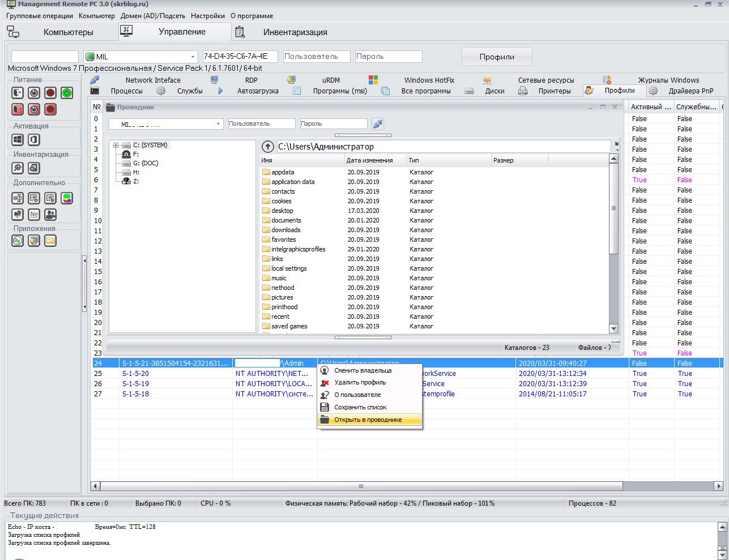Click the dark red shutdown icon, top row
The height and width of the screenshot is (560, 729).
(50, 92)
